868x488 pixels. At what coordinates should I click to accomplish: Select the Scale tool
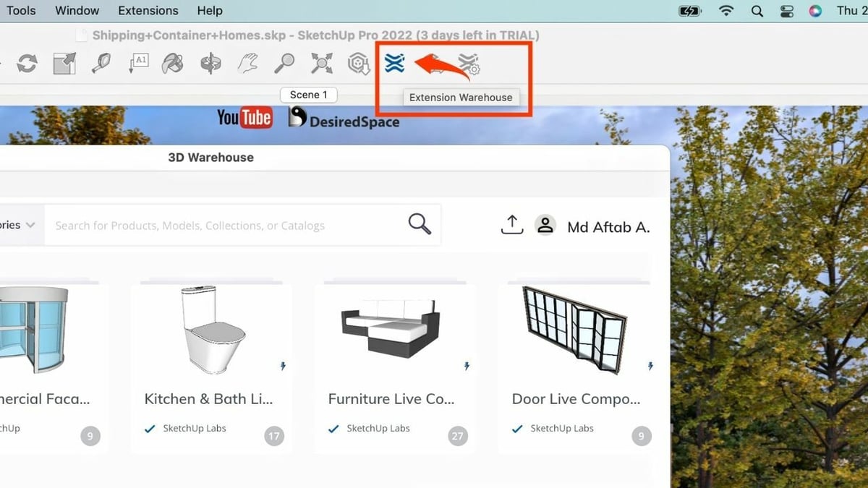coord(64,64)
